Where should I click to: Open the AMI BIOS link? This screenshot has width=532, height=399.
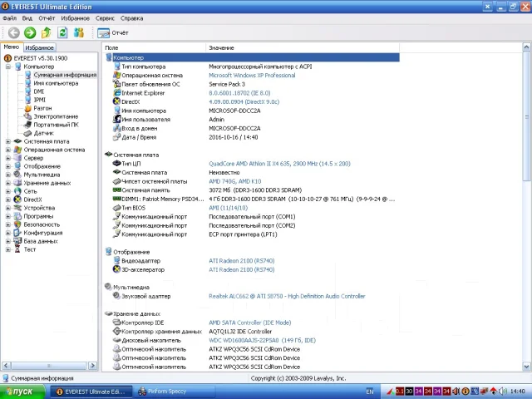(228, 208)
